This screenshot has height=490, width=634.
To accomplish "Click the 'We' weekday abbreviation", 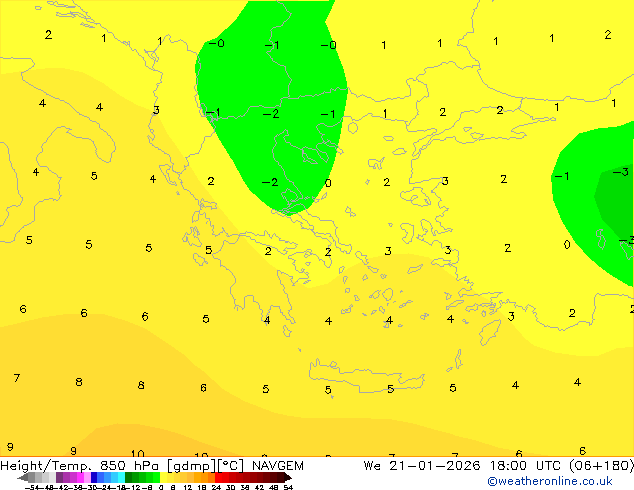I will [x=372, y=466].
